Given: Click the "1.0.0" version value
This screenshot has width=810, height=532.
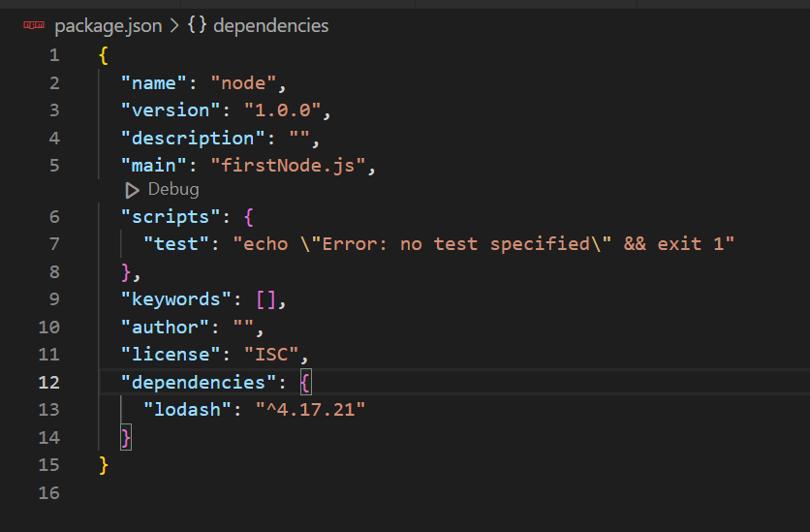Looking at the screenshot, I should tap(283, 110).
